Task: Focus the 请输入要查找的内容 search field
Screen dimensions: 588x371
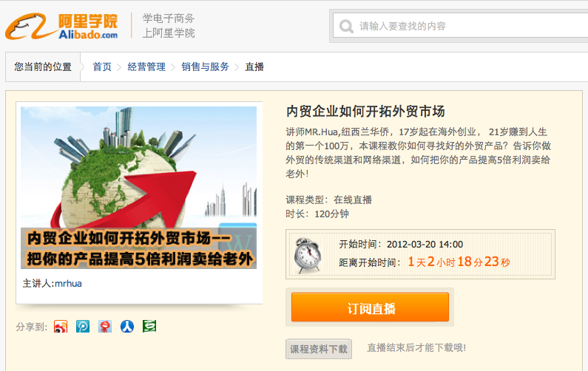Action: point(461,25)
